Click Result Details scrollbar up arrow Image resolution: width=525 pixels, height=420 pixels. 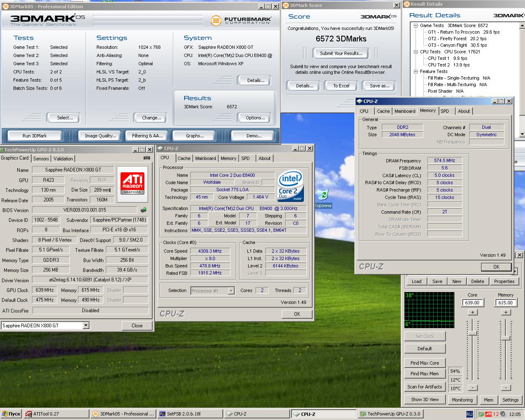[x=522, y=25]
